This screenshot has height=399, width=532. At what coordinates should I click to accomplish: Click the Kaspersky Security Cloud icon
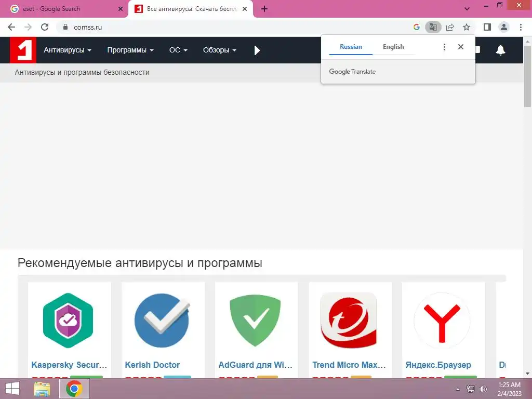coord(68,320)
